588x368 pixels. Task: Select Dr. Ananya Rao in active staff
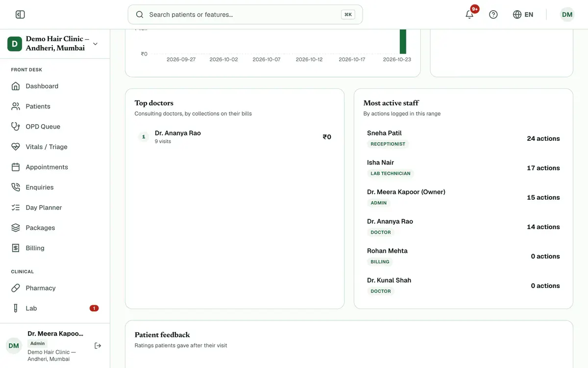pyautogui.click(x=463, y=227)
